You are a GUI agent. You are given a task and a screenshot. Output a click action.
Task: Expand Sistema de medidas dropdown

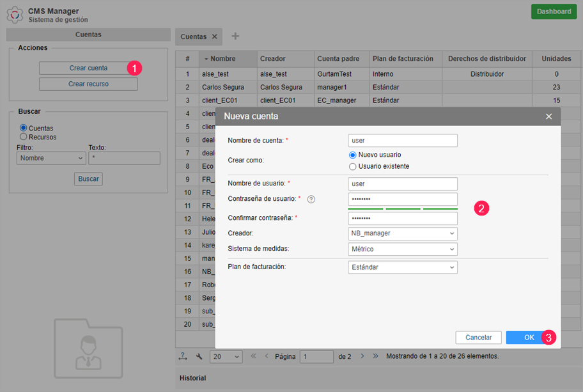coord(403,249)
